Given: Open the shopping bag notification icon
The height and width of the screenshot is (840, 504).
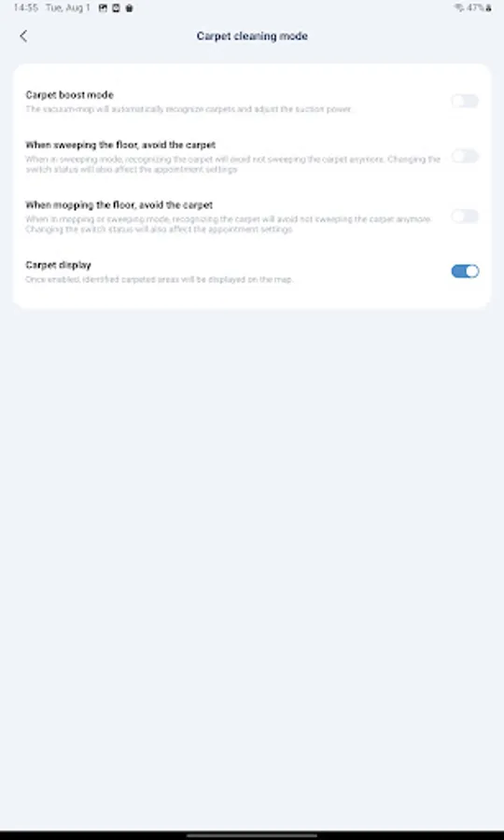Looking at the screenshot, I should pyautogui.click(x=129, y=8).
